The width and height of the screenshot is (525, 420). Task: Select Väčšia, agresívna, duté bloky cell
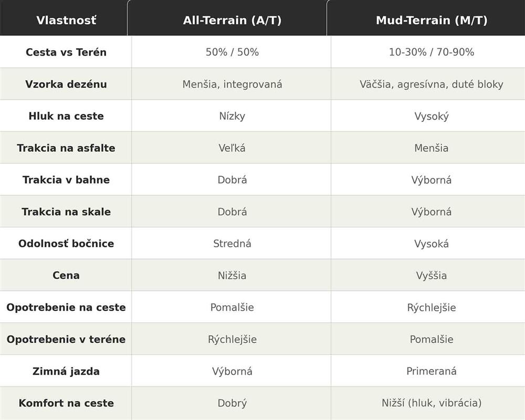tap(431, 84)
